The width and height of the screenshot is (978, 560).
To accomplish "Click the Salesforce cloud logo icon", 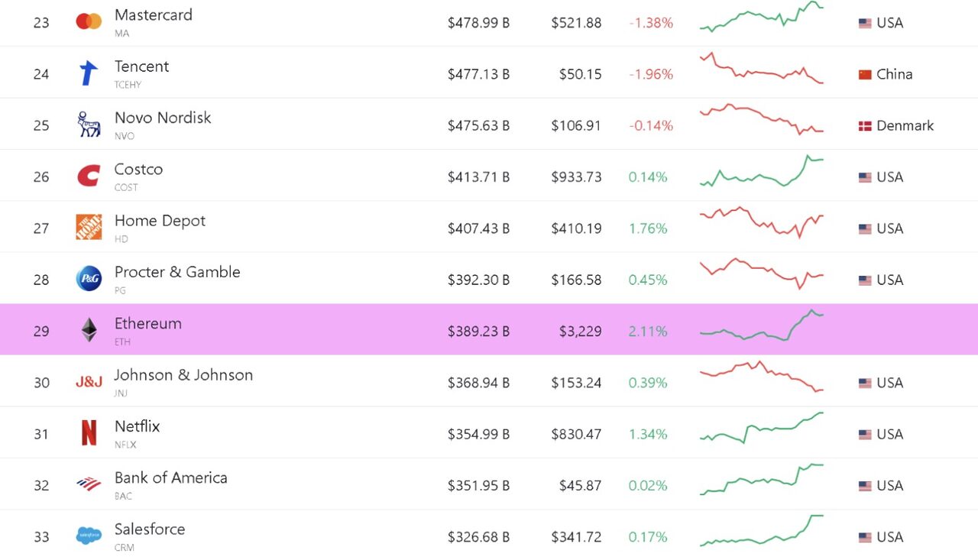I will click(x=89, y=536).
